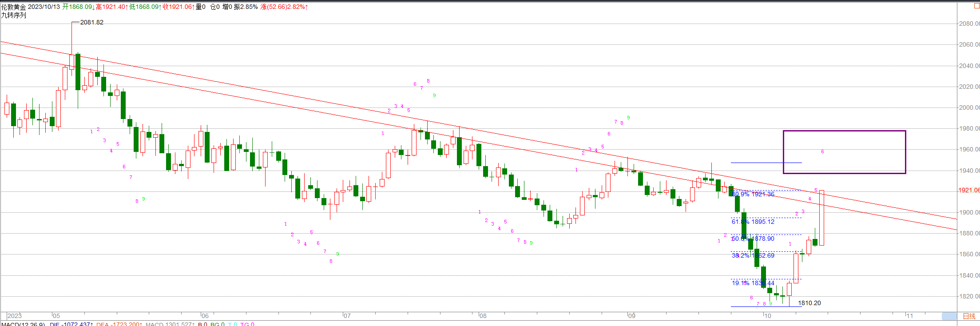
Task: Click the 19.1% 1836.44 retracement label
Action: point(753,283)
